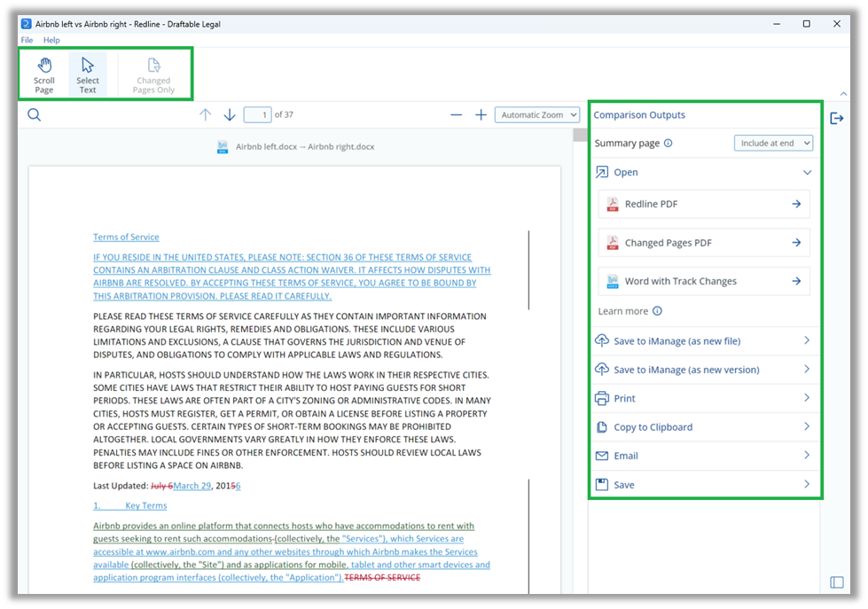
Task: Click the export panel icon at top right
Action: point(837,118)
